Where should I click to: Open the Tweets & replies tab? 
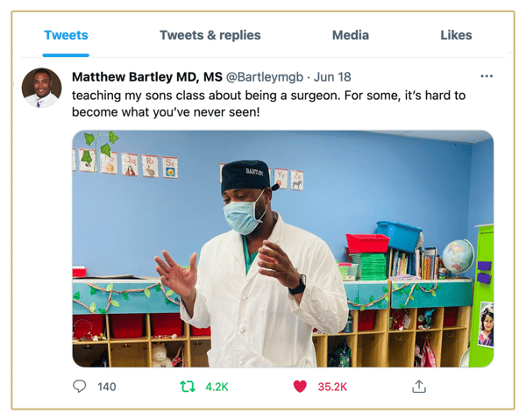[210, 35]
